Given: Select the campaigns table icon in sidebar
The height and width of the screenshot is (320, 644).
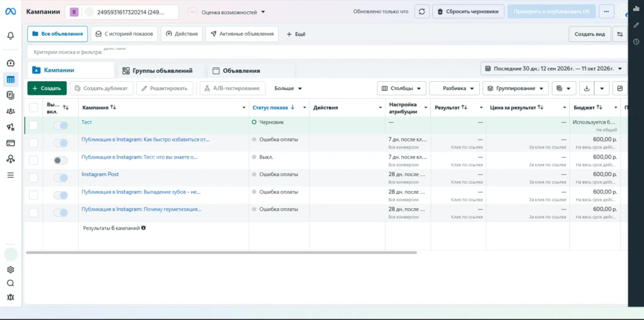Looking at the screenshot, I should point(11,79).
